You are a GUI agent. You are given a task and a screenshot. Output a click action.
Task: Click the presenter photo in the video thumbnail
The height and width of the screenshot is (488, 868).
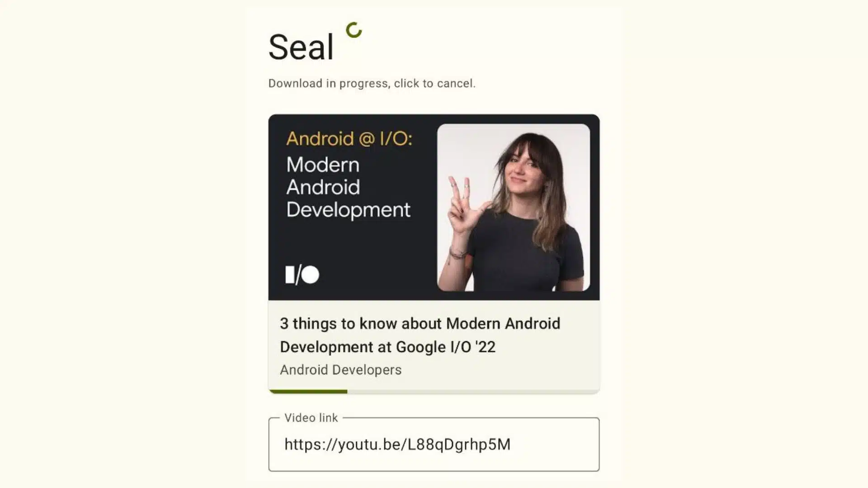(515, 203)
